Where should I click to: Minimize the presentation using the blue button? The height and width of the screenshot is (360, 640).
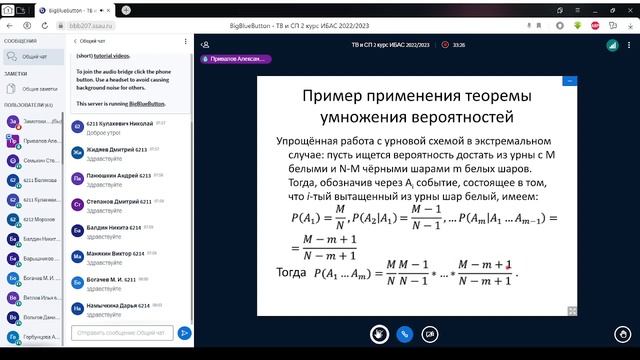[x=569, y=81]
